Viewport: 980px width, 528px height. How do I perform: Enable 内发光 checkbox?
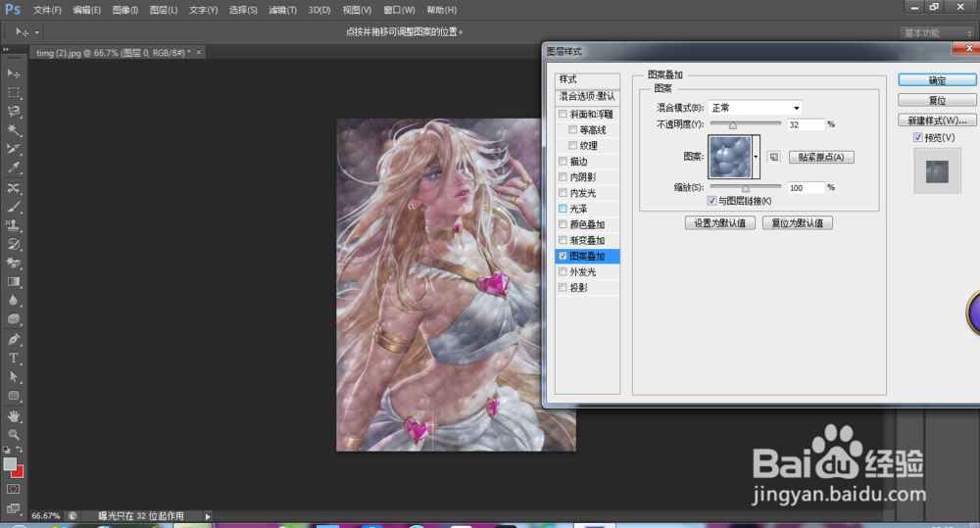(x=563, y=192)
